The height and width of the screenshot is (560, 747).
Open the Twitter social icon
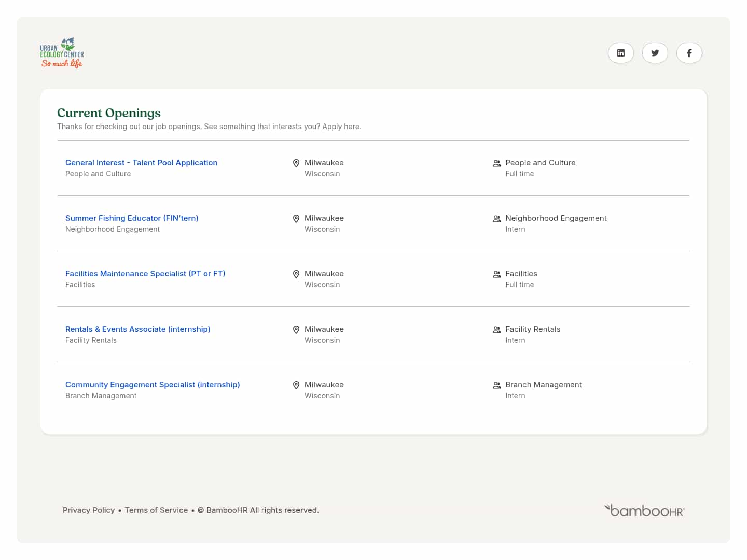point(655,53)
